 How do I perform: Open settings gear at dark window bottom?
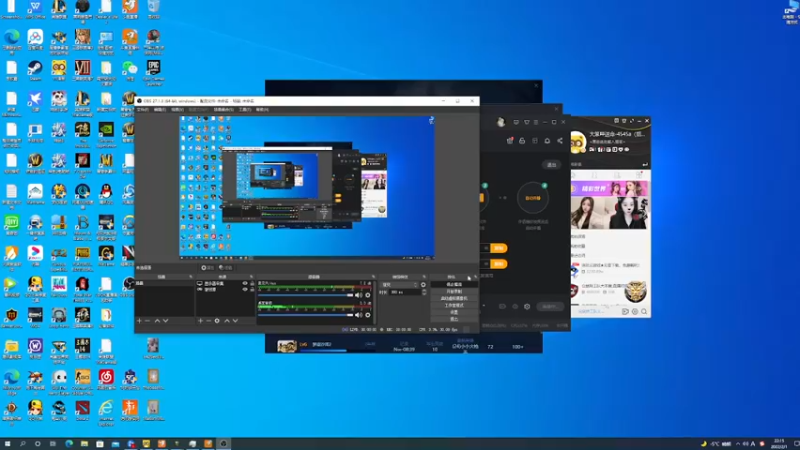pyautogui.click(x=527, y=307)
